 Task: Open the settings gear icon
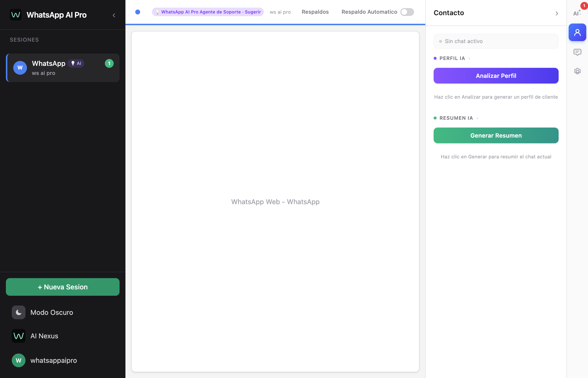tap(577, 71)
